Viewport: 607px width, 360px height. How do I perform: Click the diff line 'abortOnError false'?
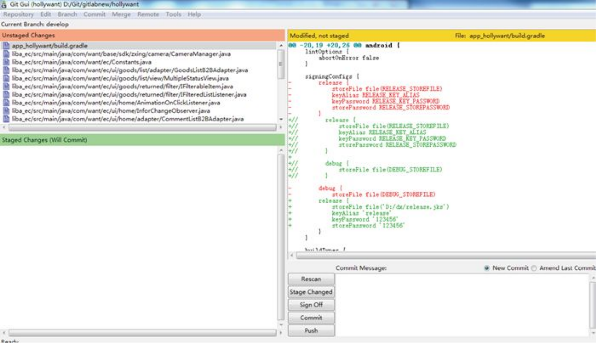348,58
